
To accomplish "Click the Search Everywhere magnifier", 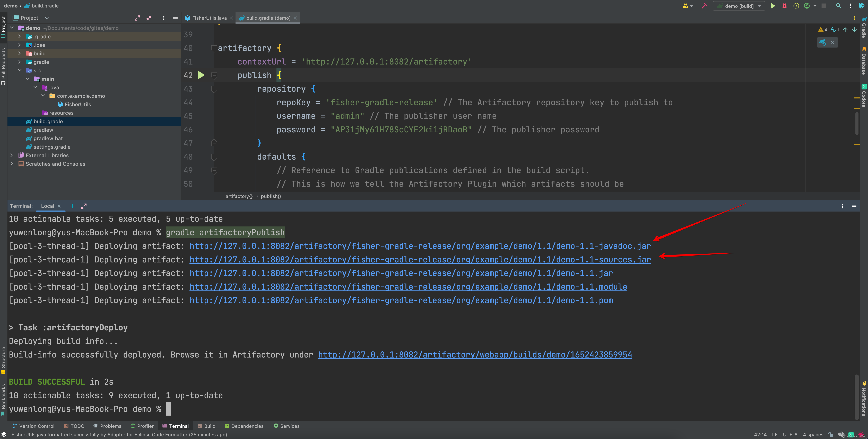I will (x=838, y=6).
